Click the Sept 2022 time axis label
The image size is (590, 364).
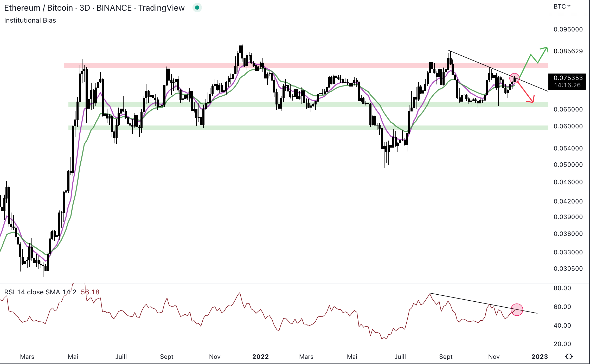(x=446, y=356)
